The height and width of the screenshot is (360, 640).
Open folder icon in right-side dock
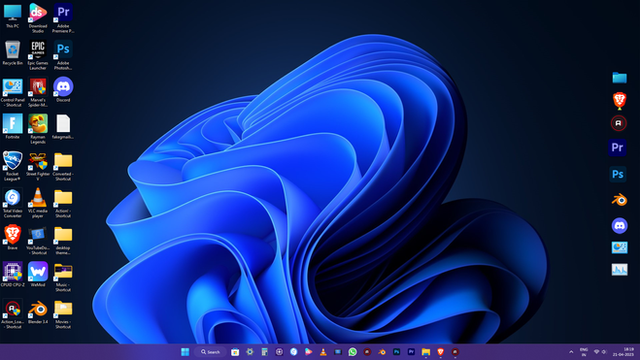(x=619, y=78)
